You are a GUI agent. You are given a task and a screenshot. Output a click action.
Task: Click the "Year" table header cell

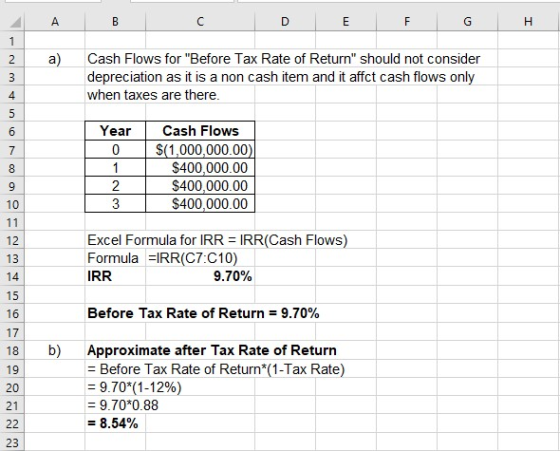(x=115, y=131)
